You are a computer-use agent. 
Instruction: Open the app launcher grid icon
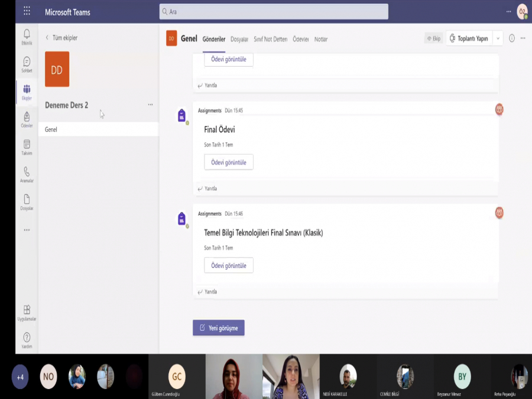[x=27, y=12]
